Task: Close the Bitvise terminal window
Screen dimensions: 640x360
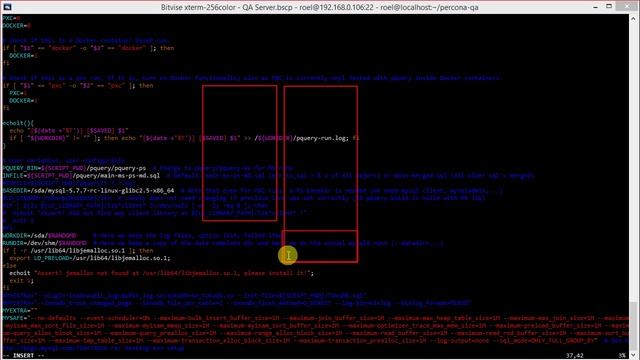Action: click(x=627, y=7)
